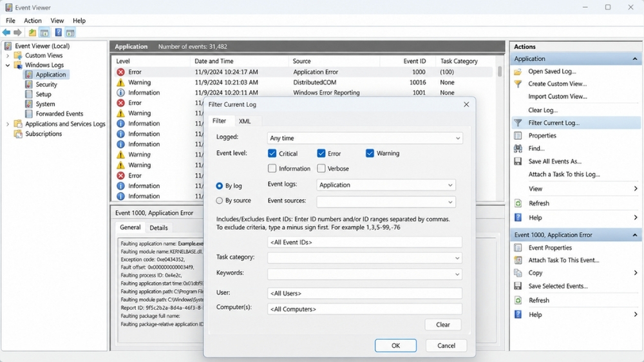Expand the Custom Views tree node
Viewport: 644px width, 362px height.
click(7, 55)
